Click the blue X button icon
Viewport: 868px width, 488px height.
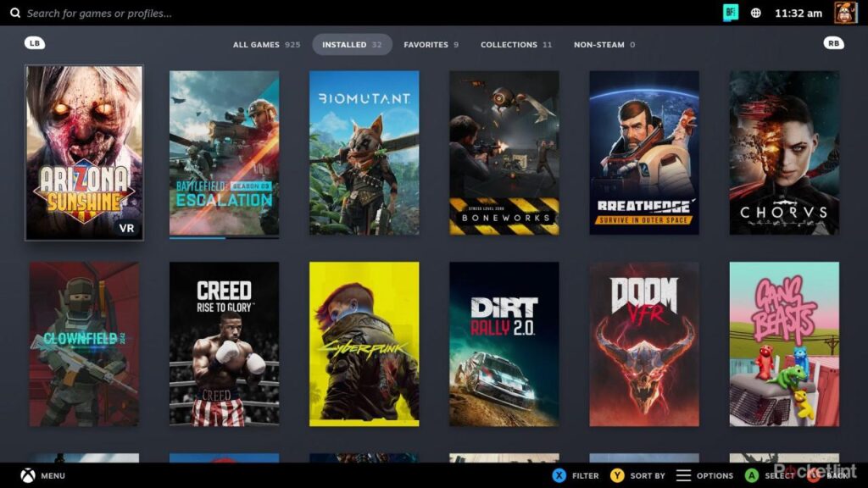(559, 475)
